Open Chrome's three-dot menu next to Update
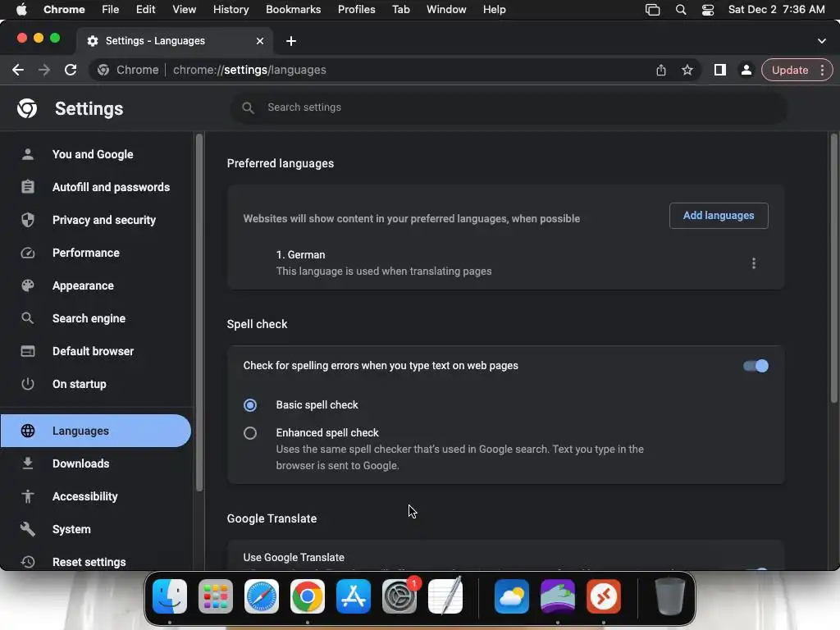 (x=822, y=71)
